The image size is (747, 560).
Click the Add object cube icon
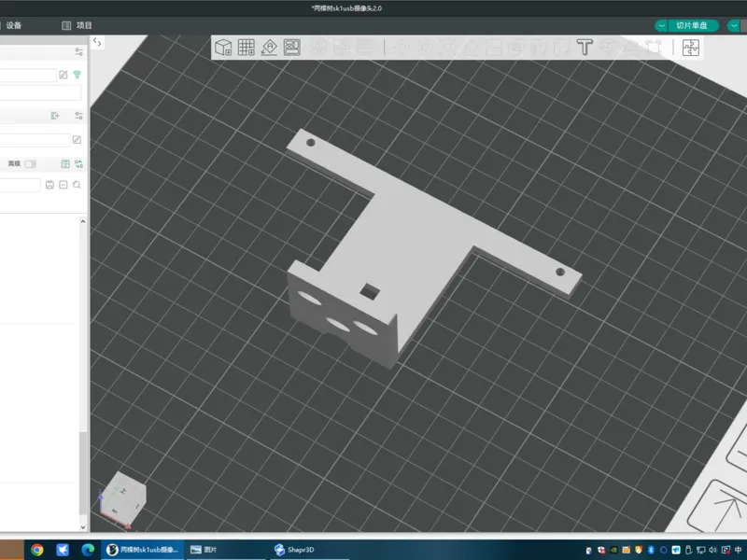pyautogui.click(x=223, y=48)
